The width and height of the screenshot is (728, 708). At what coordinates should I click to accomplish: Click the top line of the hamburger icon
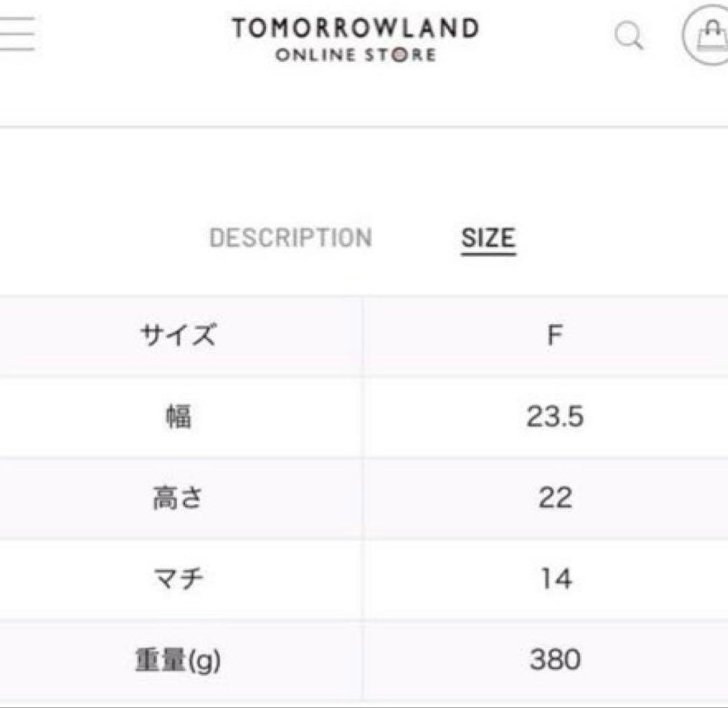point(17,19)
